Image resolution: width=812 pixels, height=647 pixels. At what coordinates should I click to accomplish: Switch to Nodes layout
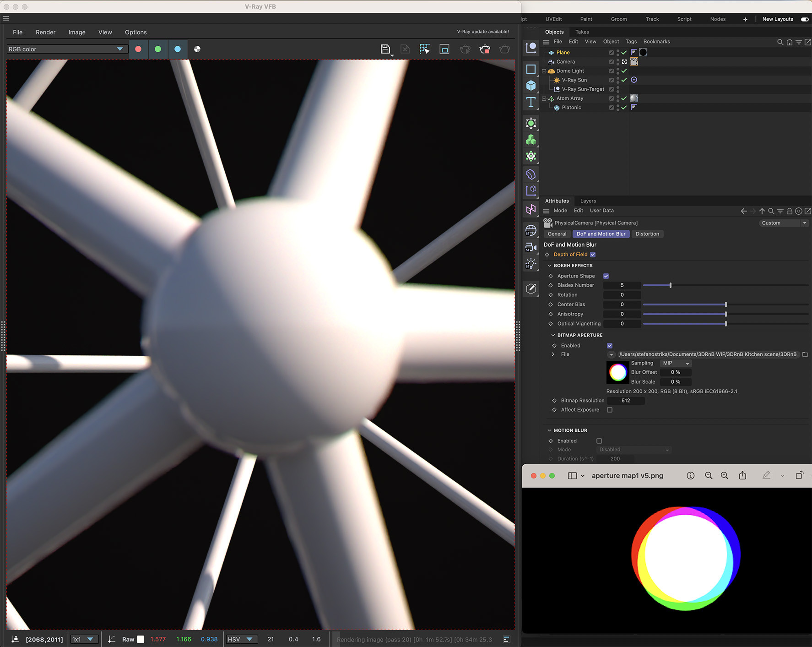tap(718, 19)
